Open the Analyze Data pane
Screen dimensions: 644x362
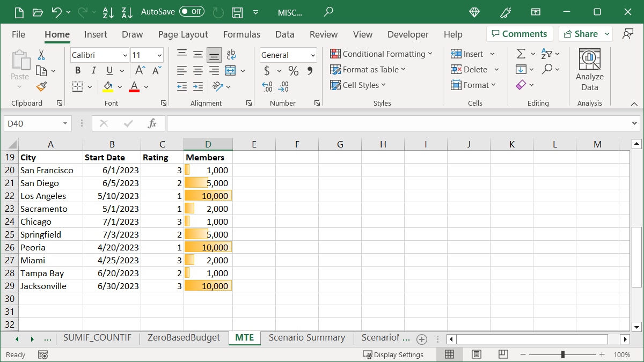(x=589, y=69)
